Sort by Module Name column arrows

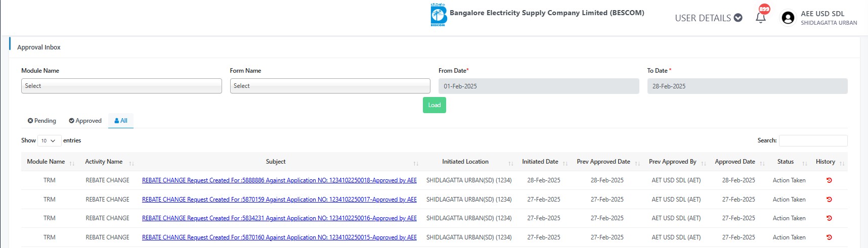click(x=72, y=163)
